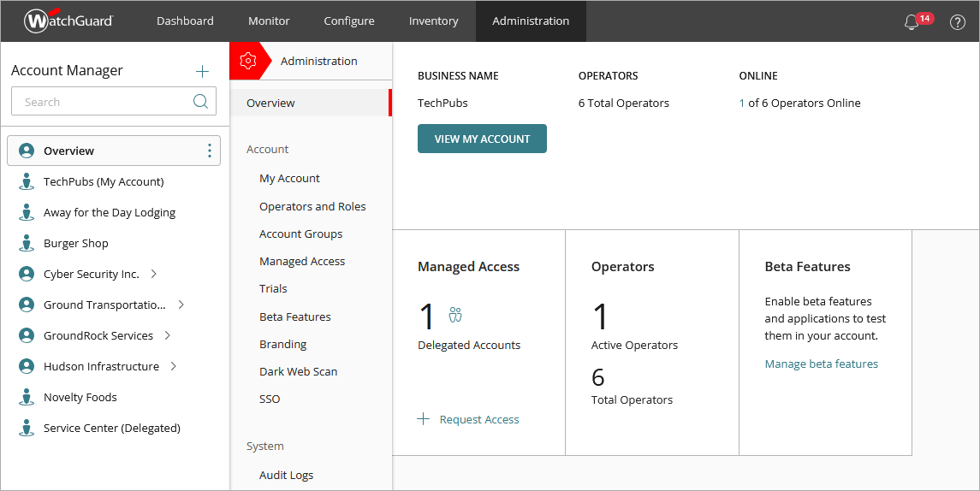Viewport: 980px width, 491px height.
Task: Click the '6 Total Operators' text
Action: [x=624, y=103]
